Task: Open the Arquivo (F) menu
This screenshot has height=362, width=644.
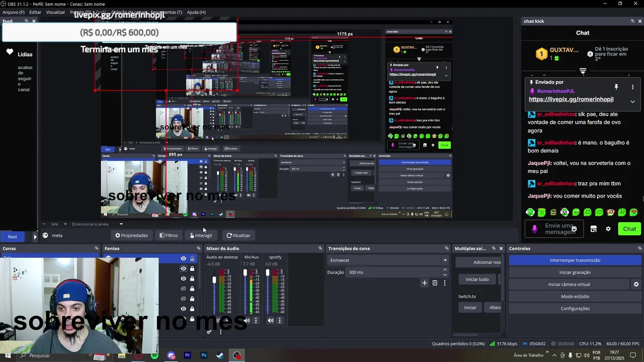Action: 14,12
